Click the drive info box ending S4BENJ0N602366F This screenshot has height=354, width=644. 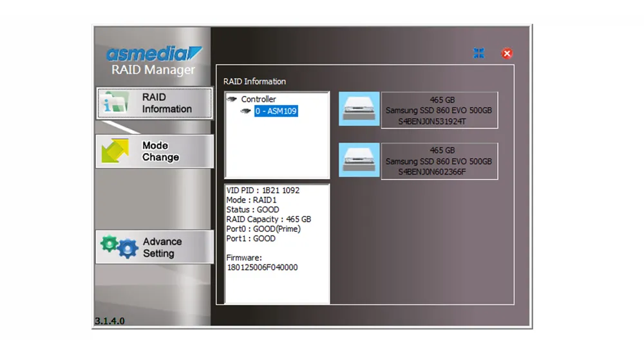coord(439,162)
